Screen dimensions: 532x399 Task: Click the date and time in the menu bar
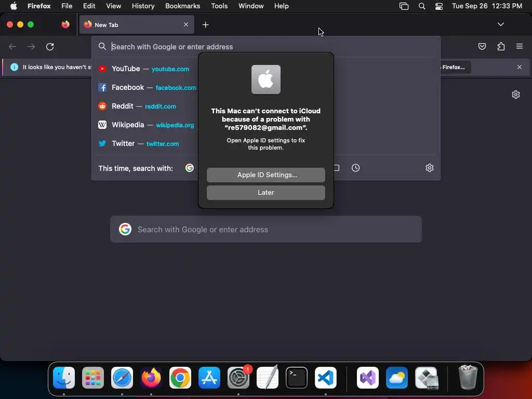487,6
